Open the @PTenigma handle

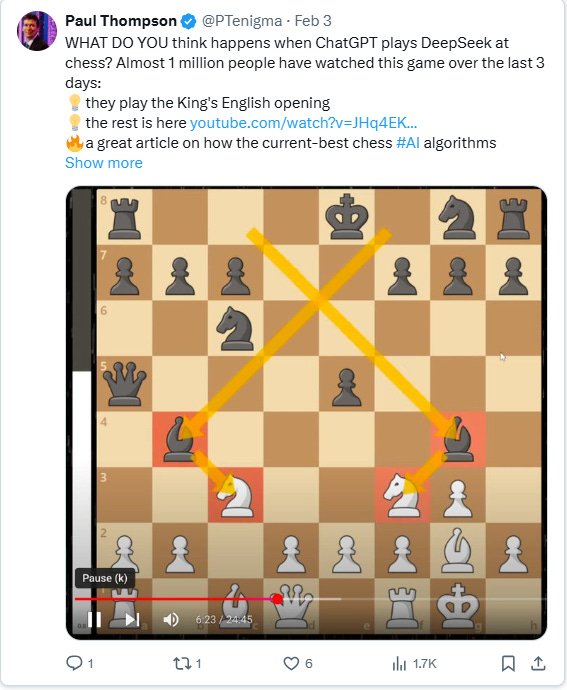pos(242,21)
